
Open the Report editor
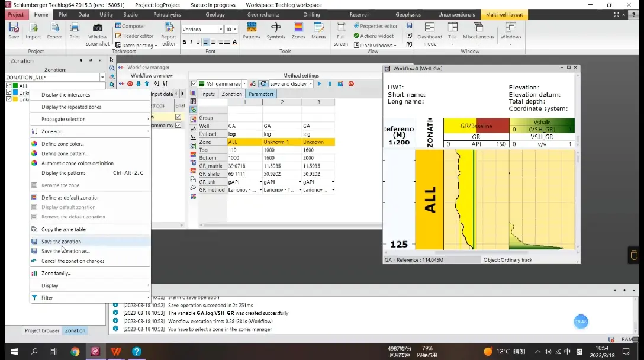[168, 34]
